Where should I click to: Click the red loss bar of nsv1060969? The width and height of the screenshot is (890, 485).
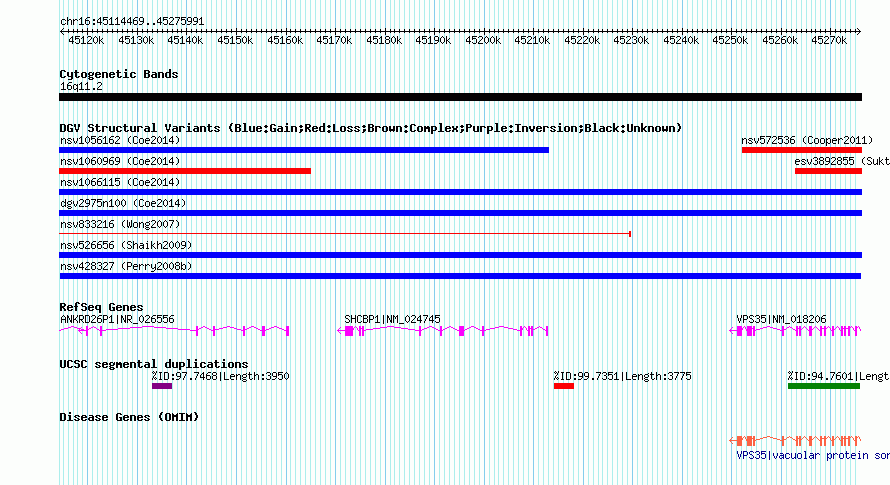click(x=185, y=171)
